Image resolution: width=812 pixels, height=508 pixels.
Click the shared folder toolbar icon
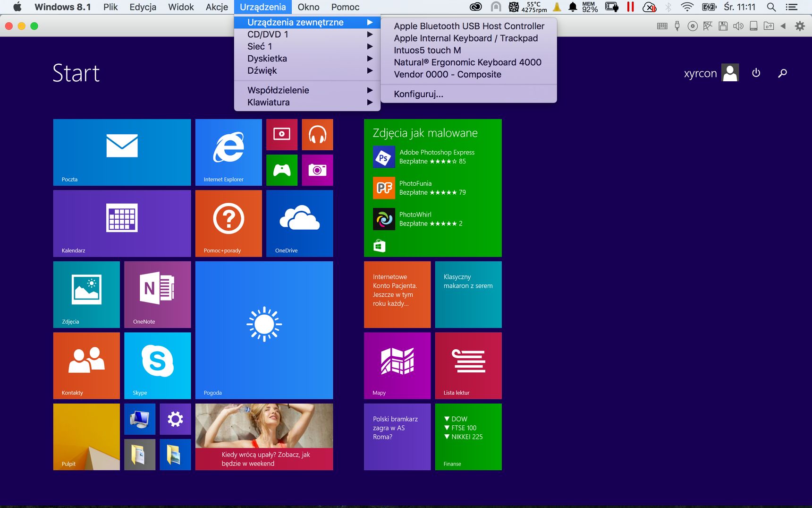coord(769,26)
